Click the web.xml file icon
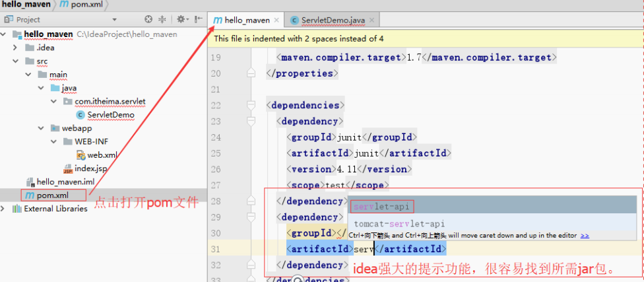644x282 pixels. (81, 155)
